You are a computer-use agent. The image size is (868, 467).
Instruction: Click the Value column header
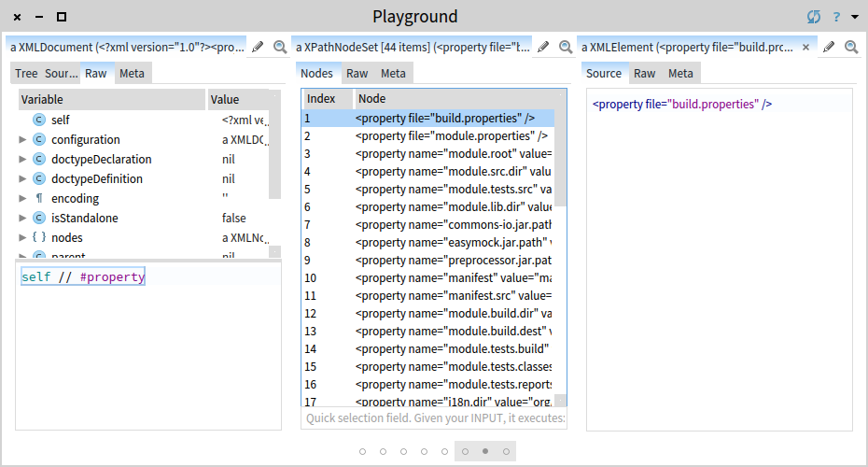pos(239,100)
